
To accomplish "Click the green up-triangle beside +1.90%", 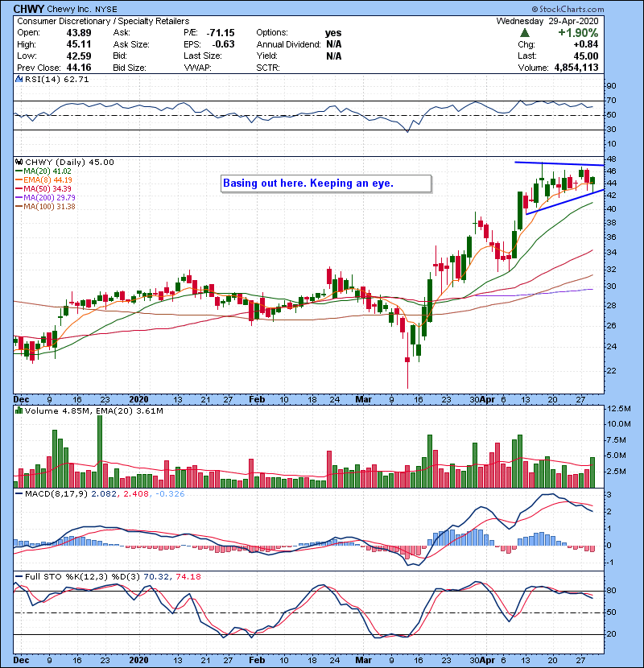I will (525, 33).
